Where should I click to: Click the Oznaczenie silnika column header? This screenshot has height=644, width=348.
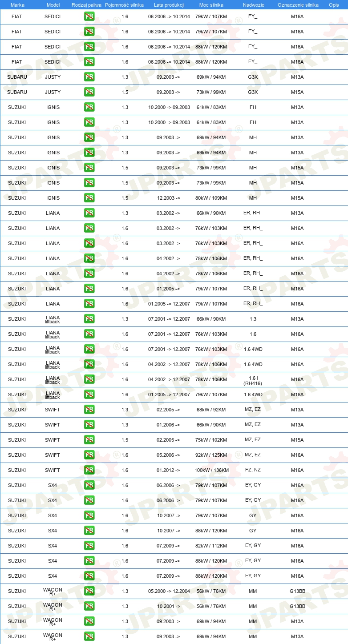pos(298,5)
